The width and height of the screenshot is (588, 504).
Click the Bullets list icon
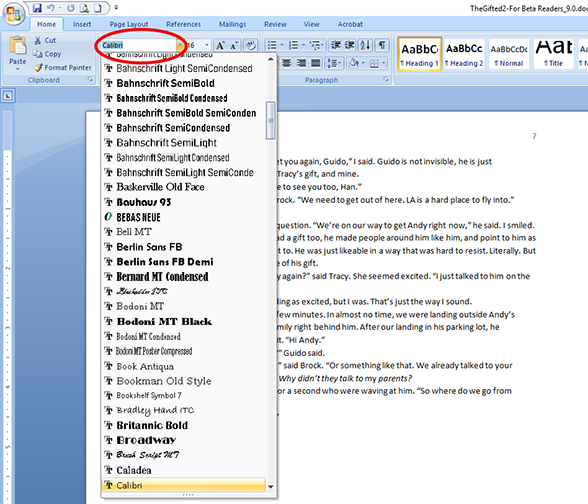tap(272, 45)
